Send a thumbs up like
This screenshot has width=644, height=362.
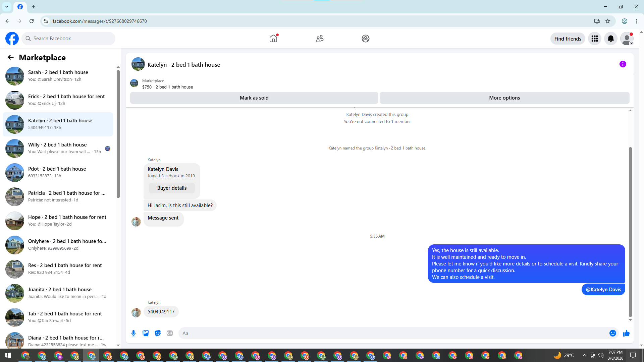[x=626, y=333]
